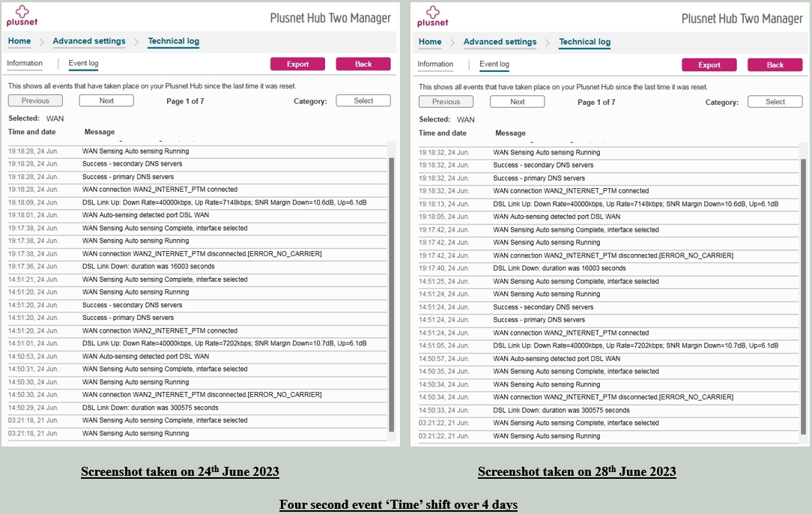
Task: Click Back on the right panel
Action: click(x=775, y=64)
